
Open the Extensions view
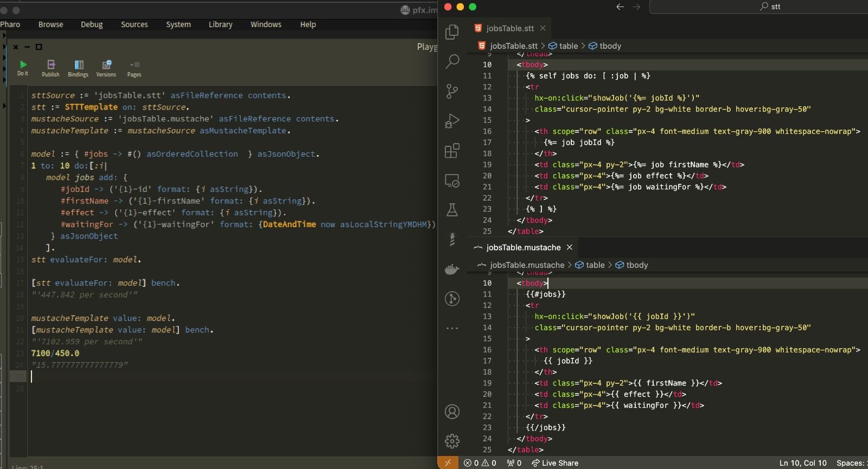452,151
